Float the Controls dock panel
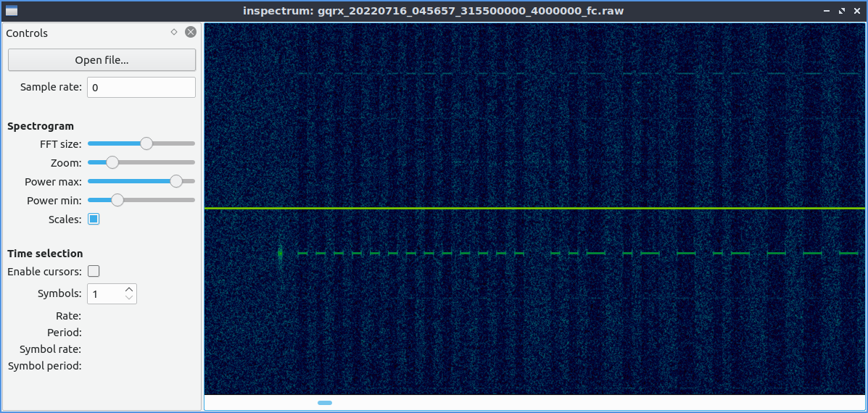This screenshot has height=413, width=868. click(174, 32)
